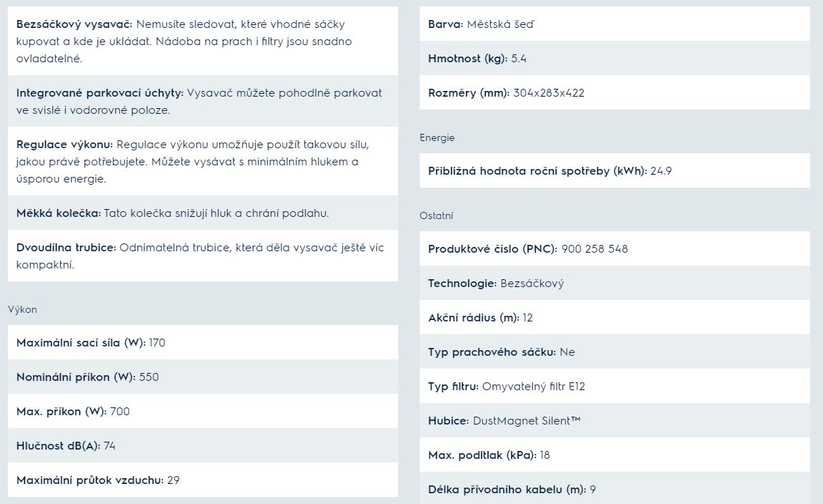The width and height of the screenshot is (823, 504).
Task: Click the Měkká kolečka row
Action: point(203,213)
